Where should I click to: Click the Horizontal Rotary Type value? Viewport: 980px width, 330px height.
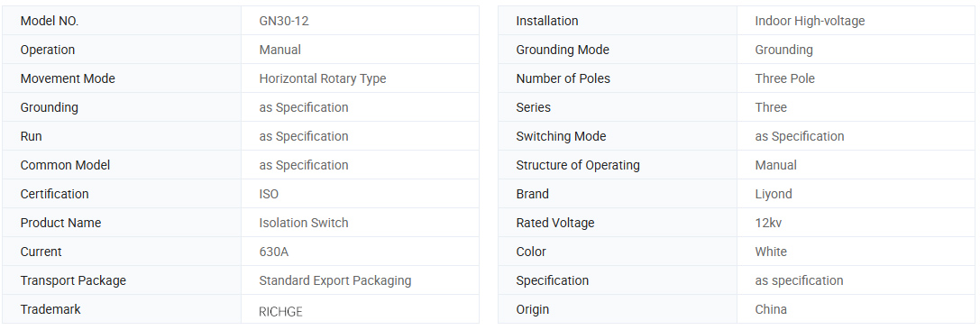323,78
